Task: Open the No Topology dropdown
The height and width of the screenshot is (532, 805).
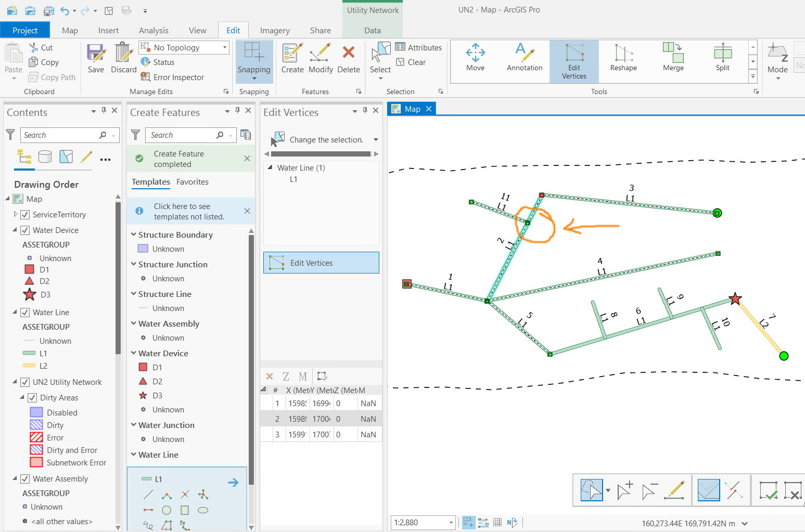Action: pos(184,47)
